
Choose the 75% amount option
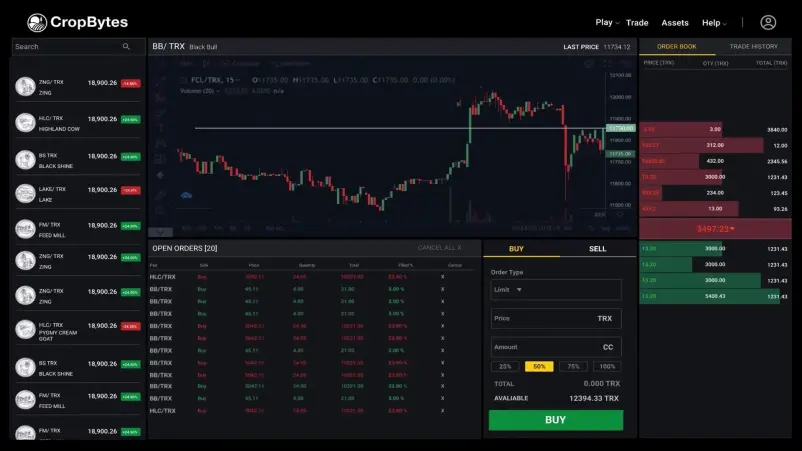(x=573, y=366)
